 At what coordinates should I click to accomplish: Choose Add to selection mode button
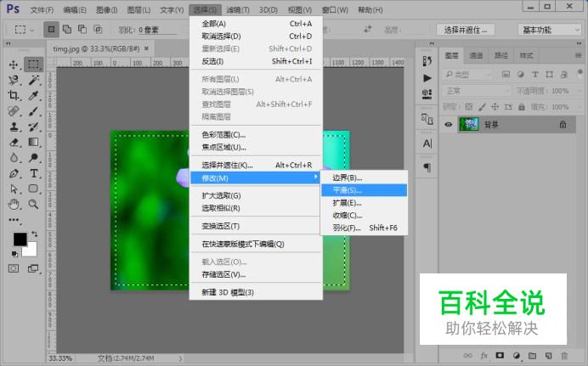(67, 29)
